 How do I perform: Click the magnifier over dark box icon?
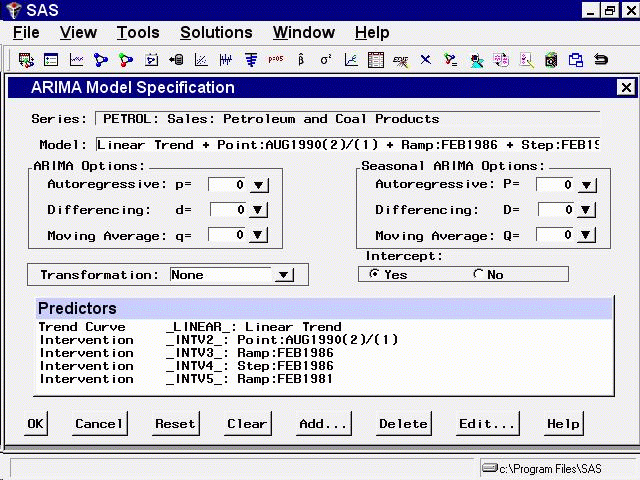click(551, 60)
